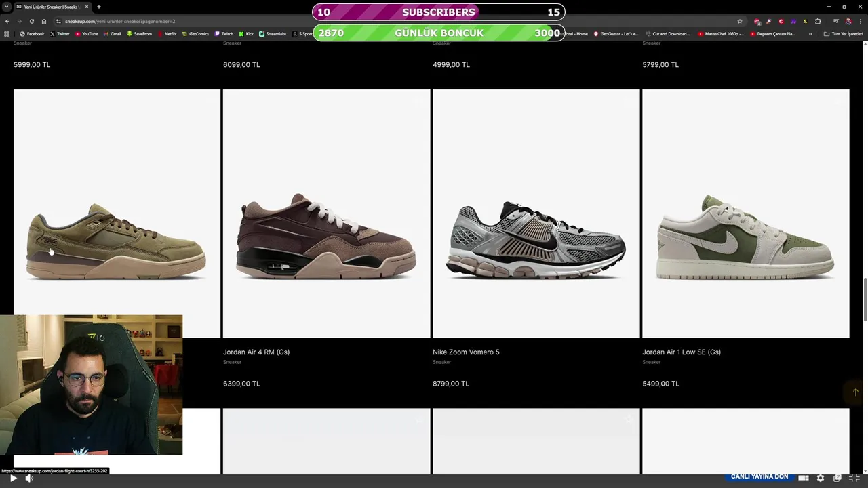Go back with the browser back arrow
The image size is (868, 488).
click(7, 21)
